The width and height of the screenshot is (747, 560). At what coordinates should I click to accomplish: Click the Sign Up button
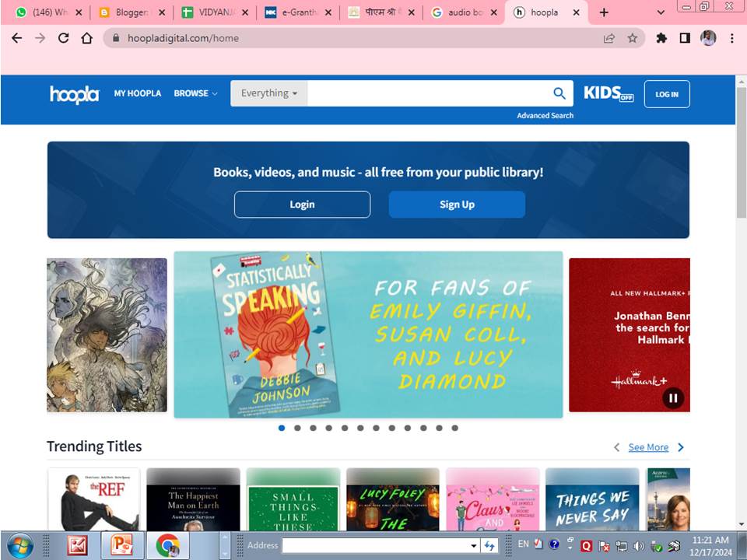coord(457,205)
